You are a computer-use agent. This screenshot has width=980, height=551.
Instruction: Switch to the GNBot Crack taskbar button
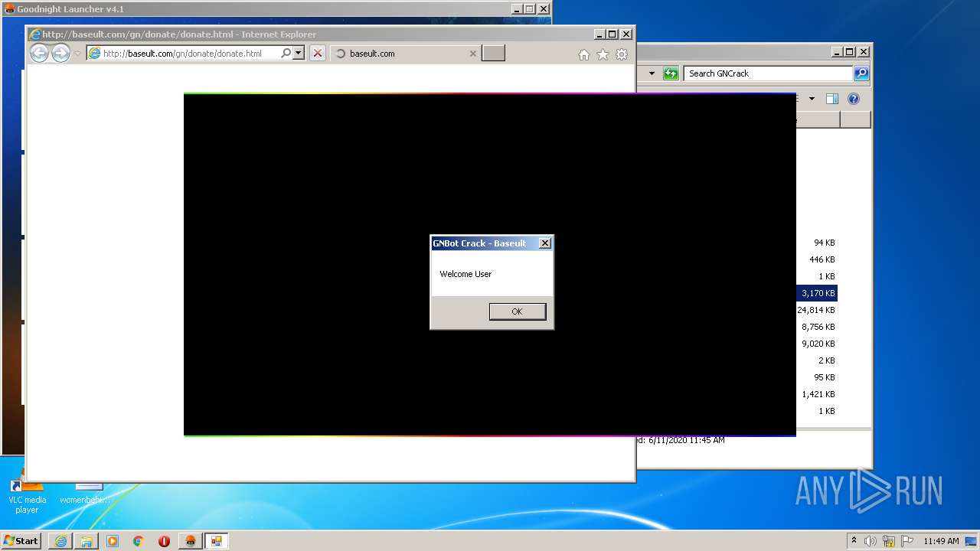pos(216,541)
